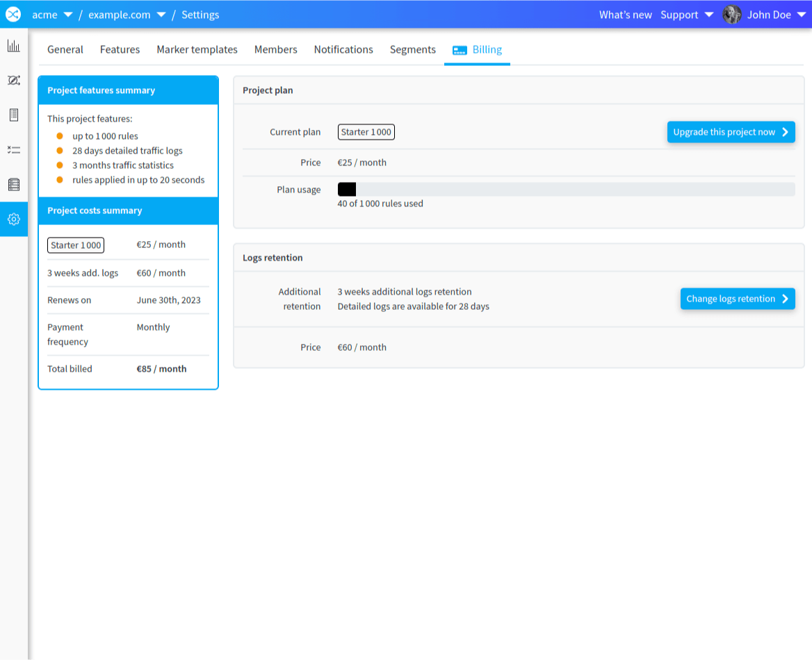Open the logs document sidebar icon
This screenshot has width=812, height=660.
click(x=14, y=115)
